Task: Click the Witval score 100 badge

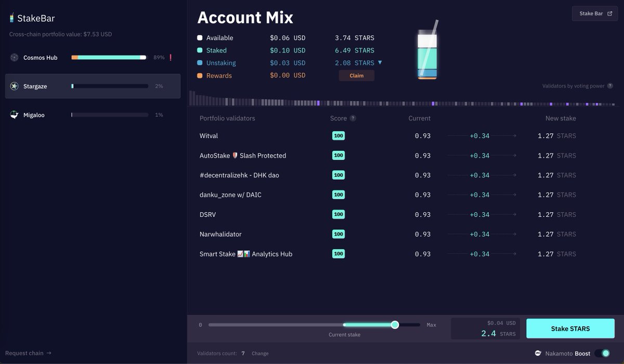Action: point(339,136)
